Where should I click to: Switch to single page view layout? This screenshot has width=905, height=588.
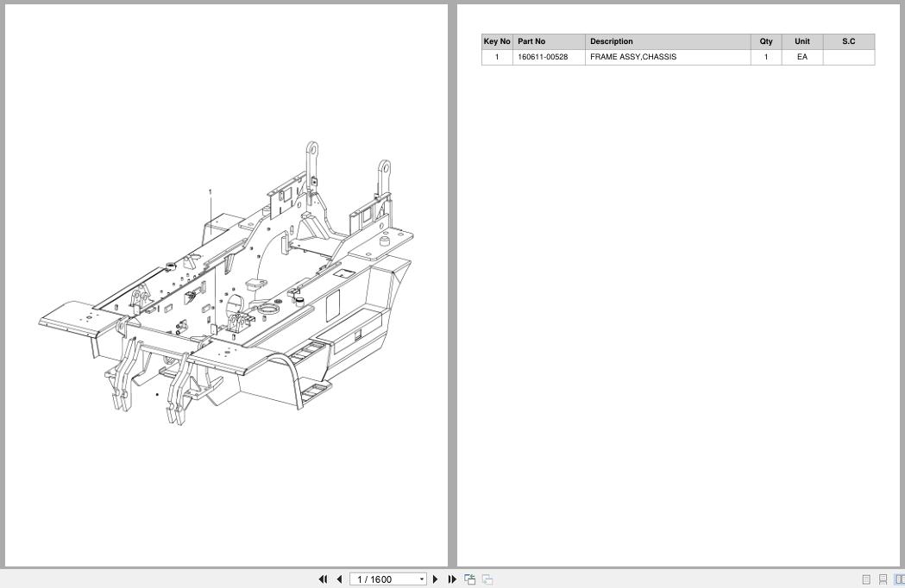pos(866,579)
